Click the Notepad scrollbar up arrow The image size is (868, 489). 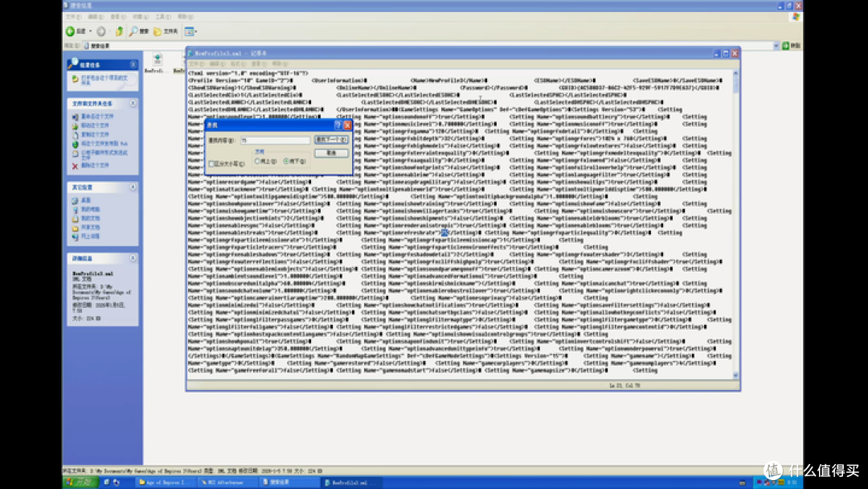[735, 72]
